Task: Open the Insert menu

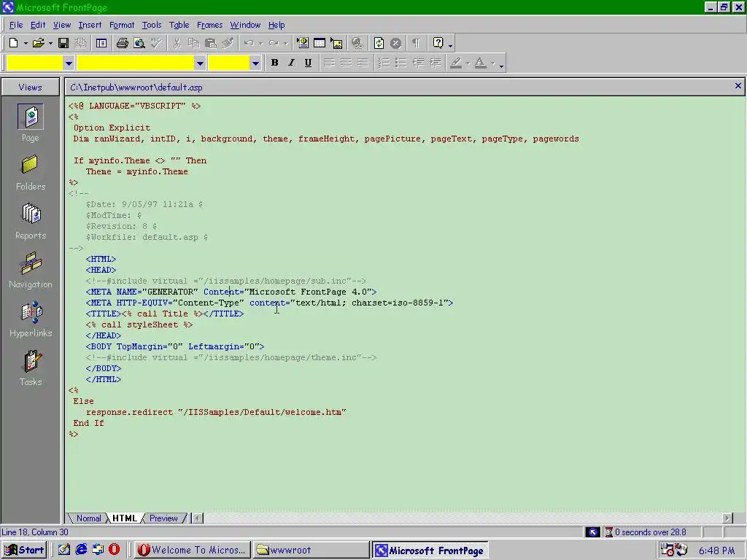Action: (x=90, y=26)
